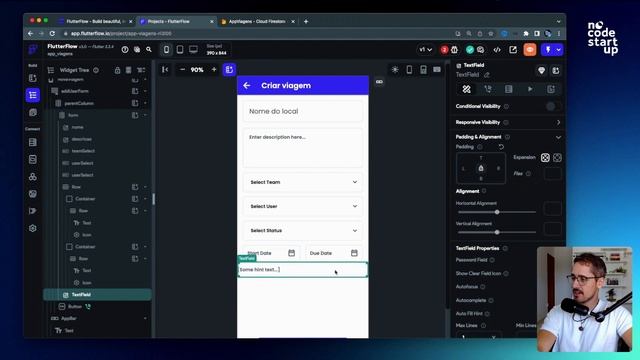Viewport: 640px width, 360px height.
Task: Click calendar icon in Start Date field
Action: pos(291,253)
